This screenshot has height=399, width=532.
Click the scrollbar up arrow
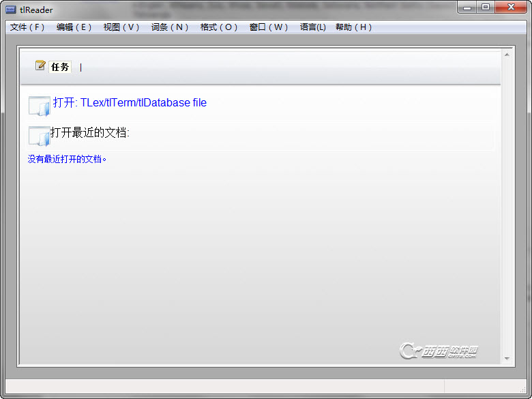coord(507,55)
